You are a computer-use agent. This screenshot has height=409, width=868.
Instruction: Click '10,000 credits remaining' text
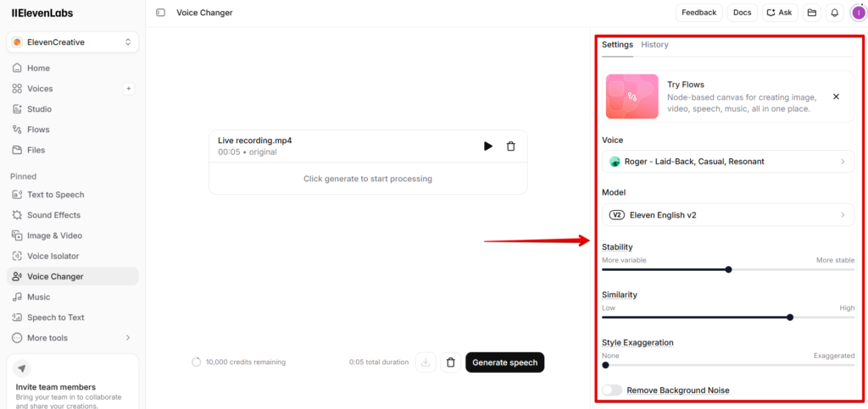(246, 362)
